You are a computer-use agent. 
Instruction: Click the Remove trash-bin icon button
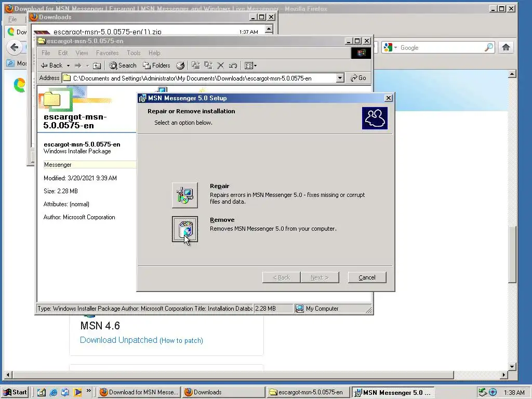(x=184, y=229)
